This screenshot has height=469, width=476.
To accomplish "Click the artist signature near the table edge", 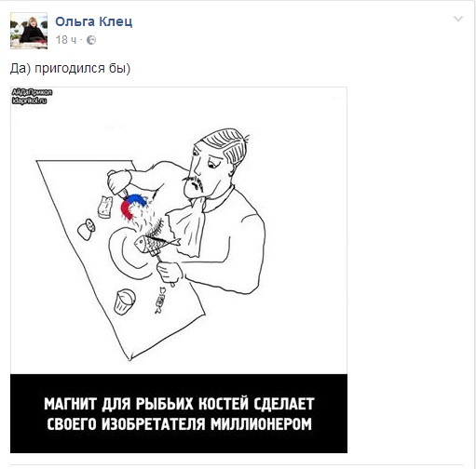I will tap(160, 301).
